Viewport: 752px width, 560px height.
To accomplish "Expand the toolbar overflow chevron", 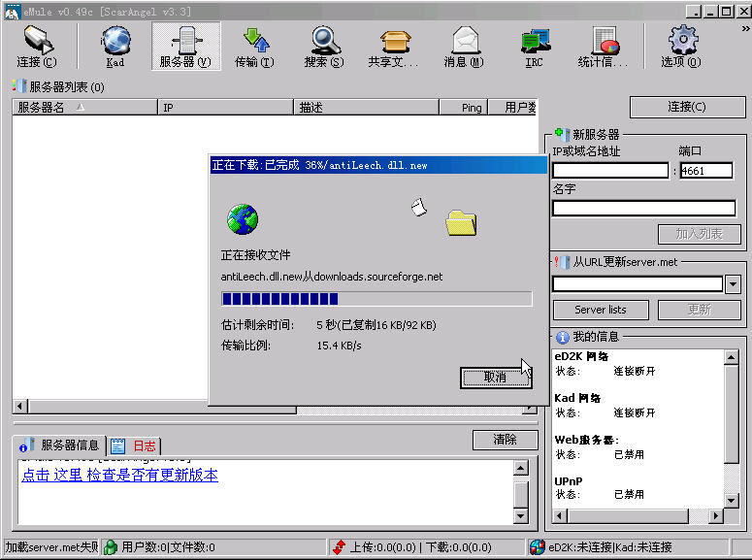I will (744, 28).
